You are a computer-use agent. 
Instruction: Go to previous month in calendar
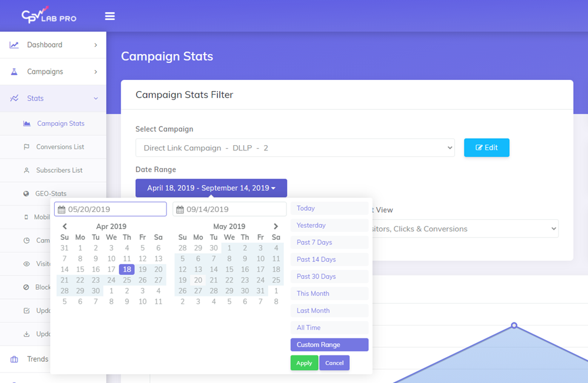pyautogui.click(x=65, y=226)
